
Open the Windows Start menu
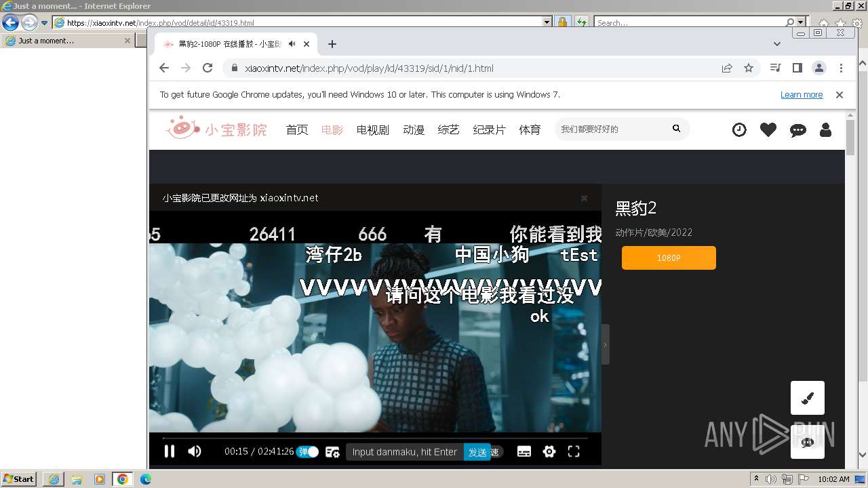click(x=18, y=479)
